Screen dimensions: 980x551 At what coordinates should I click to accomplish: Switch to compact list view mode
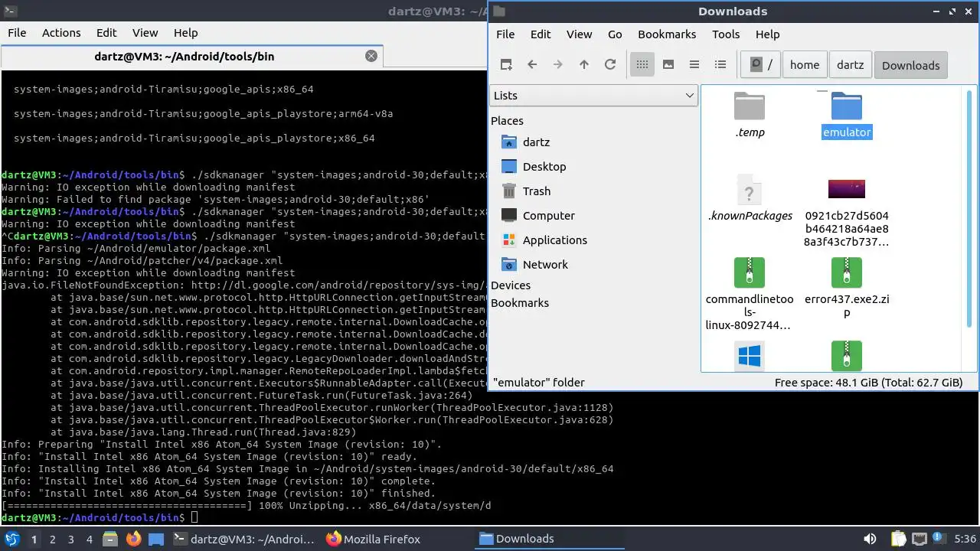pos(694,65)
